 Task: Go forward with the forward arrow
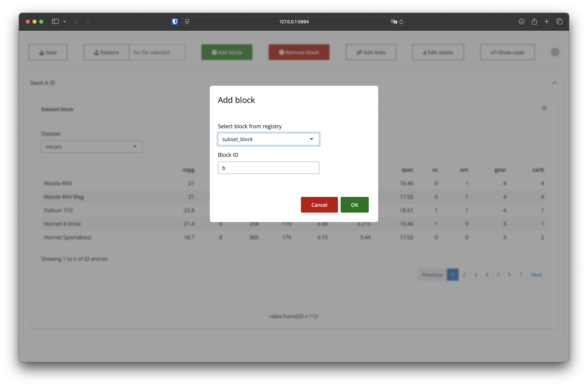pos(88,22)
